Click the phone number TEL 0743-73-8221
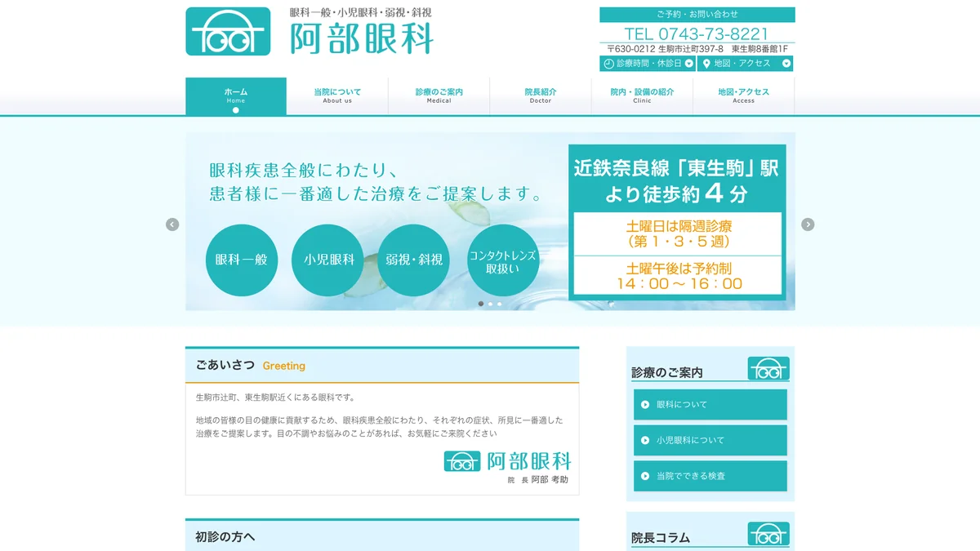The image size is (980, 551). (x=697, y=33)
